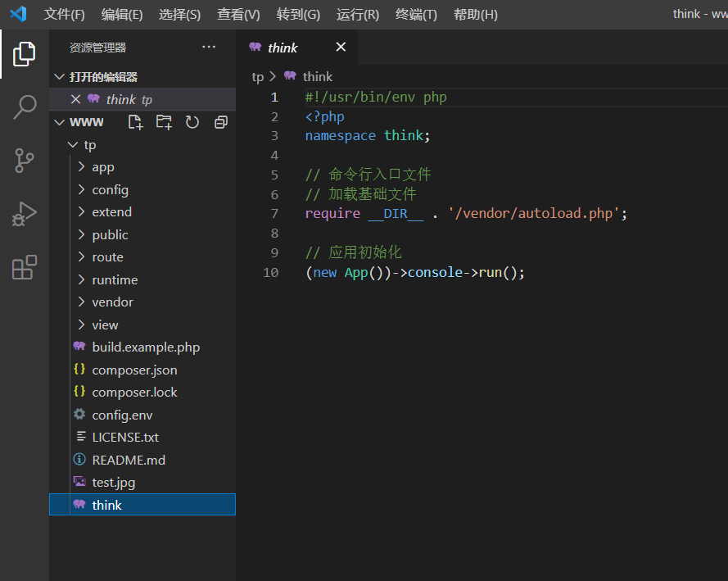This screenshot has height=581, width=728.
Task: Open the Run and Debug view
Action: pyautogui.click(x=25, y=214)
